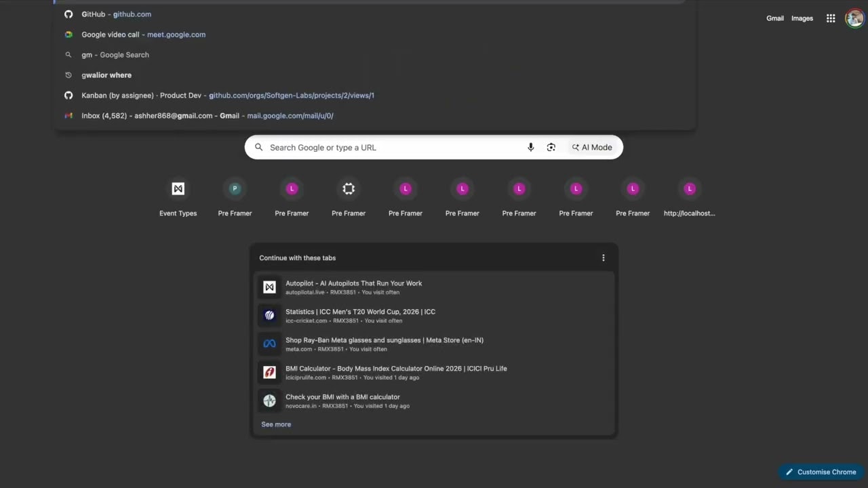Image resolution: width=868 pixels, height=488 pixels.
Task: Open the Check your BMI novocare entry
Action: point(434,401)
